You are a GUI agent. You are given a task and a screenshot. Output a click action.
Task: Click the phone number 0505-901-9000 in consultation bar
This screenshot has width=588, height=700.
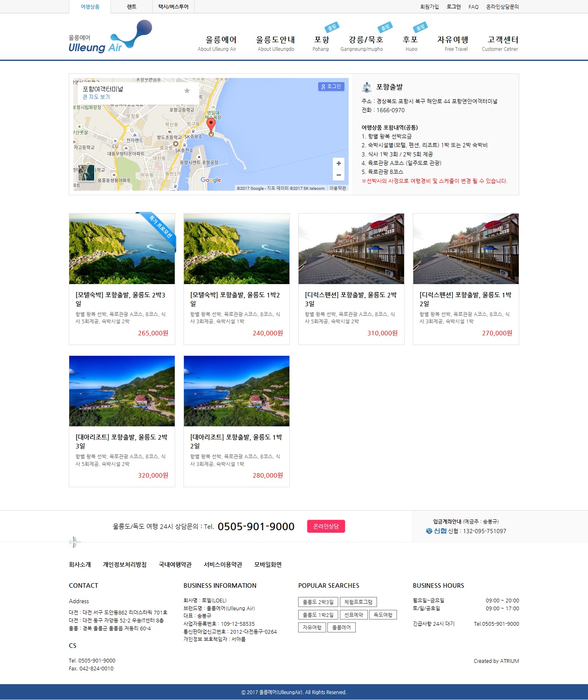point(256,526)
